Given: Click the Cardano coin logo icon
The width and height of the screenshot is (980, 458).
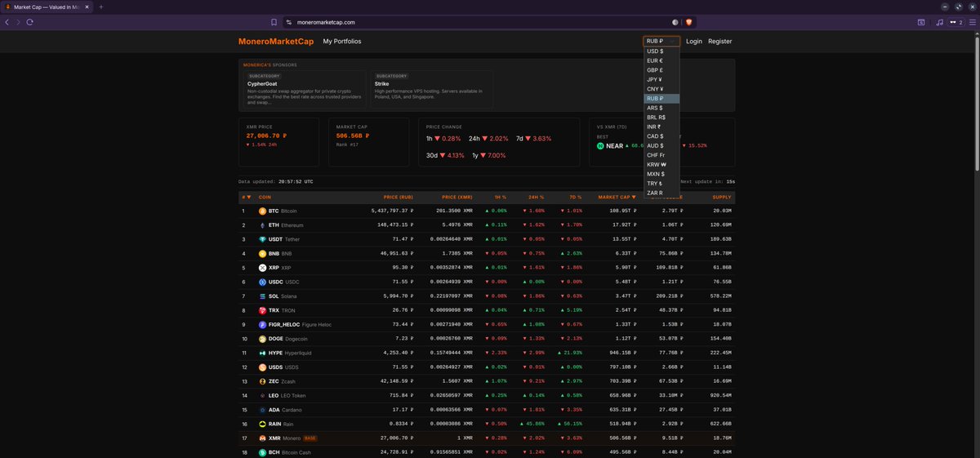Looking at the screenshot, I should pos(262,410).
